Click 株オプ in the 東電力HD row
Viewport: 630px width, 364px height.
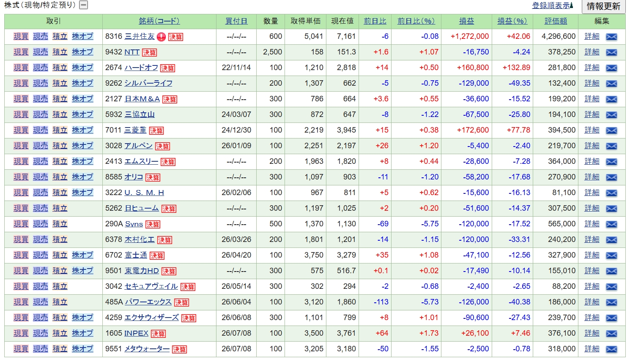point(82,271)
